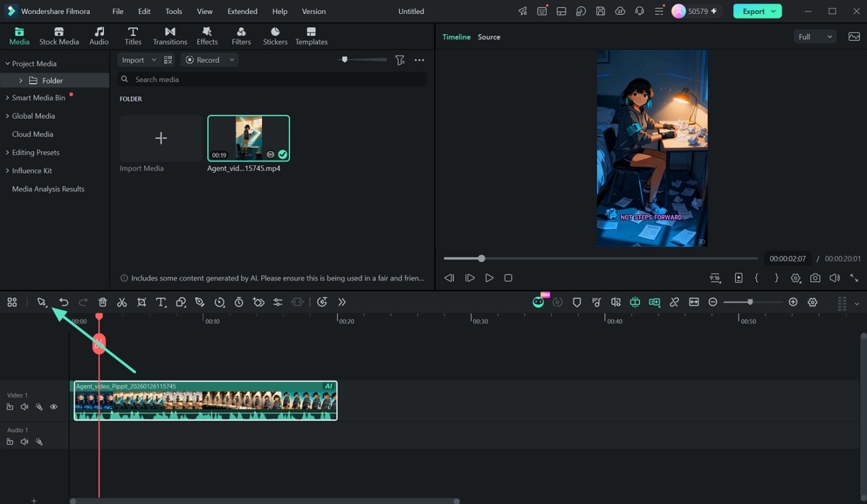Open the Extended menu
Image resolution: width=867 pixels, height=504 pixels.
point(242,11)
